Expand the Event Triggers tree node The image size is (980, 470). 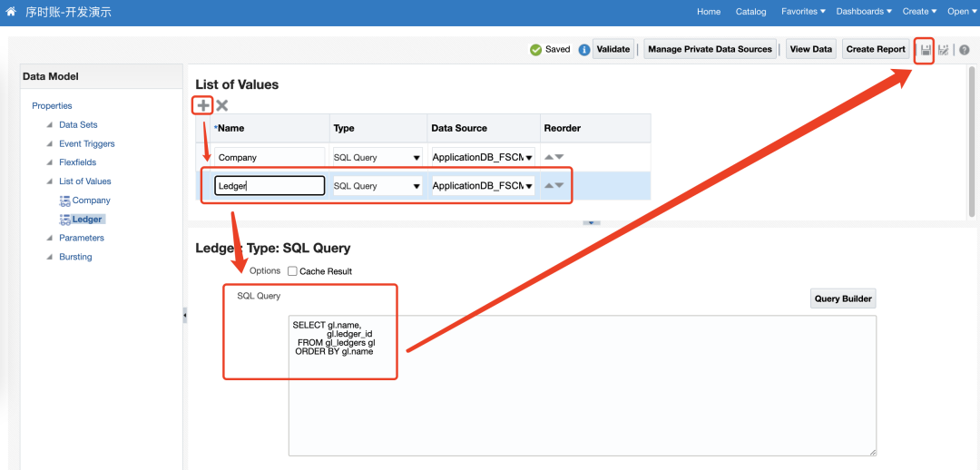pos(49,143)
